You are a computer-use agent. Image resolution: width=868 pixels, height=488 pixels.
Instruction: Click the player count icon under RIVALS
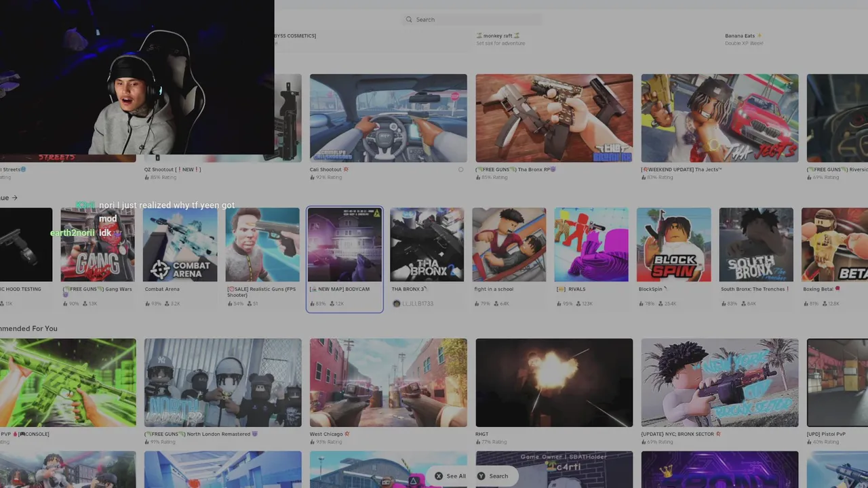point(578,304)
